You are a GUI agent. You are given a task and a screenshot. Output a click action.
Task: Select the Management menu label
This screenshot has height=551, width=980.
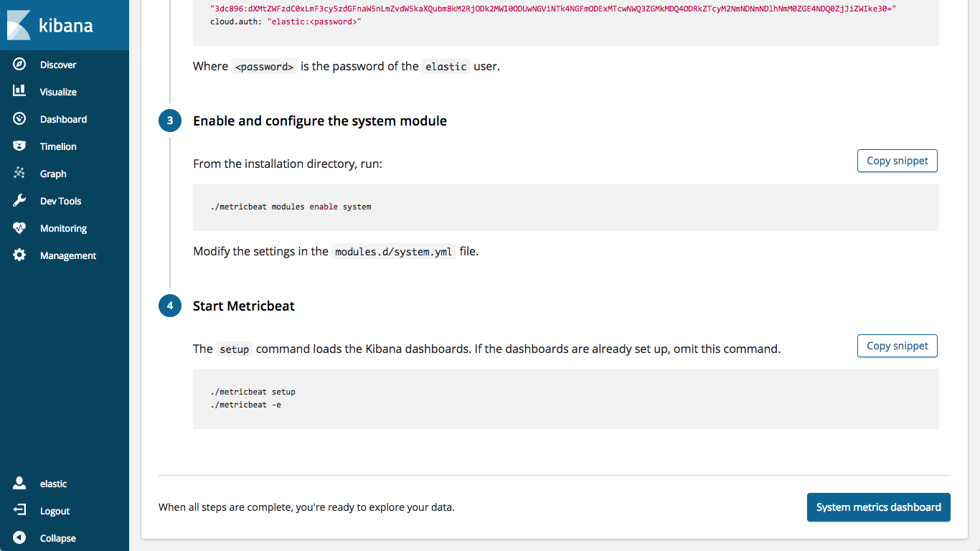pos(68,255)
